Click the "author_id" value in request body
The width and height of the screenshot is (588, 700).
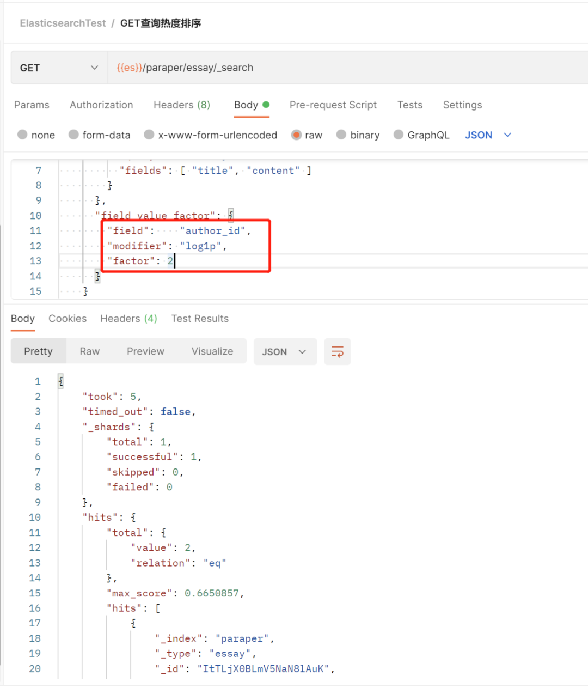tap(213, 231)
